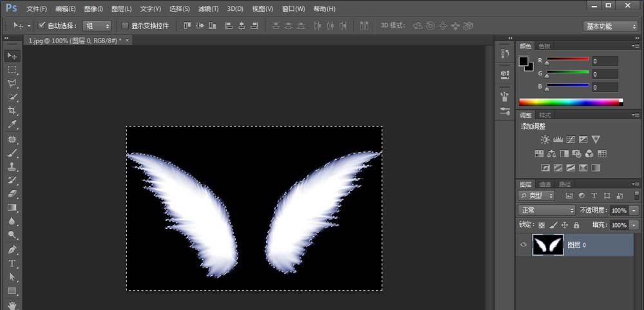Hide 图层 0 using the eye icon
Screen dimensions: 644x310
pos(524,245)
